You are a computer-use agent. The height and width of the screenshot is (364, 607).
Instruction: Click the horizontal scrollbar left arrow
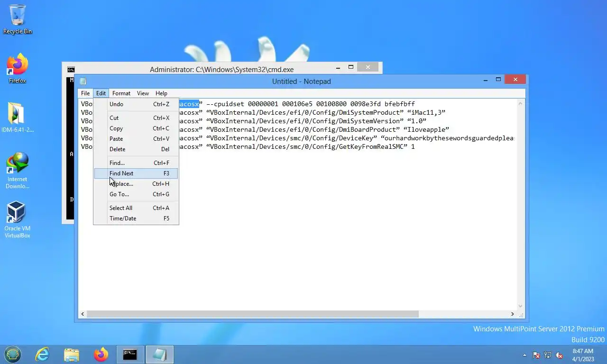point(83,314)
